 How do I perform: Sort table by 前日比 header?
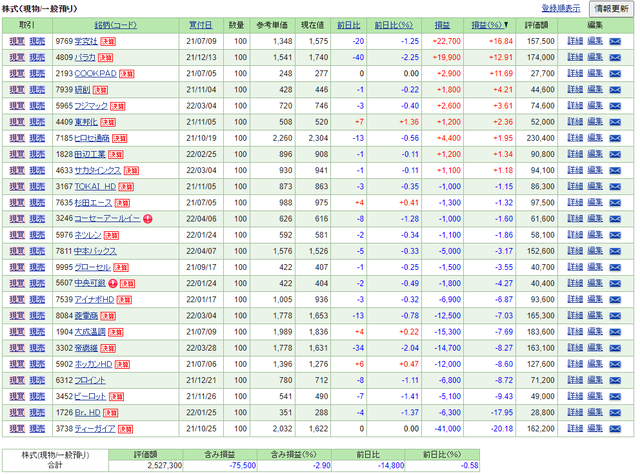tap(349, 25)
